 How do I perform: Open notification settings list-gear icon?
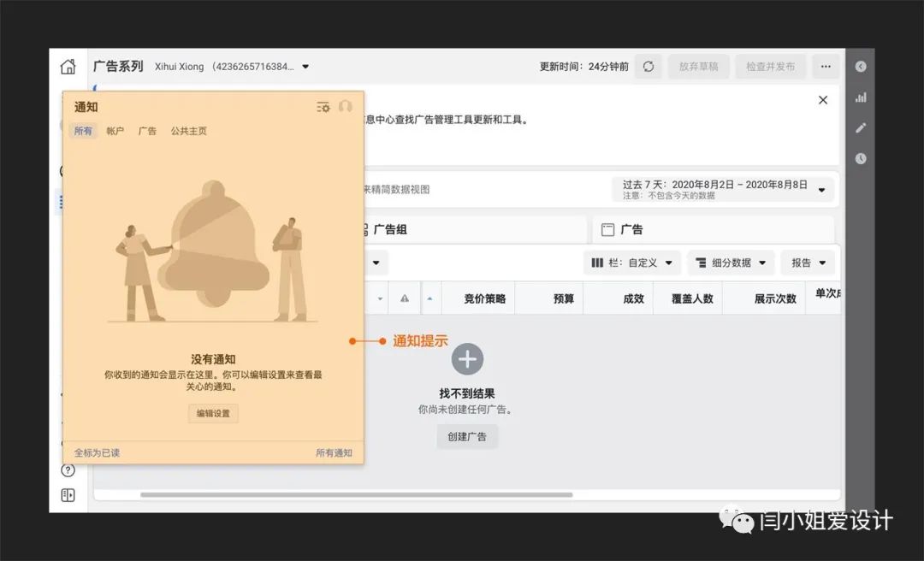[323, 107]
